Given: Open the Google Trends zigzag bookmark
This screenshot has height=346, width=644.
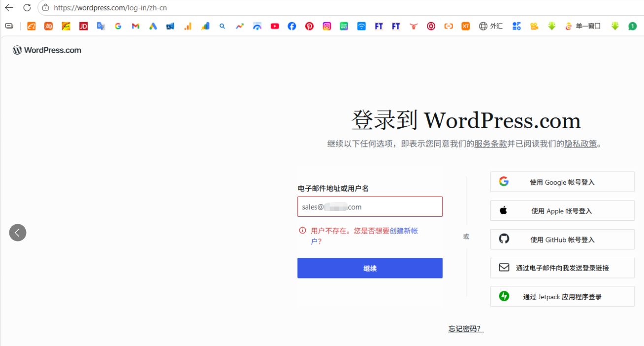Looking at the screenshot, I should (240, 26).
